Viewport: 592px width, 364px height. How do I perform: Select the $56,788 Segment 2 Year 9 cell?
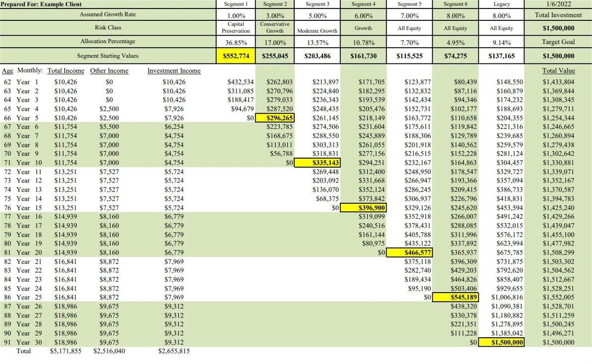(281, 154)
